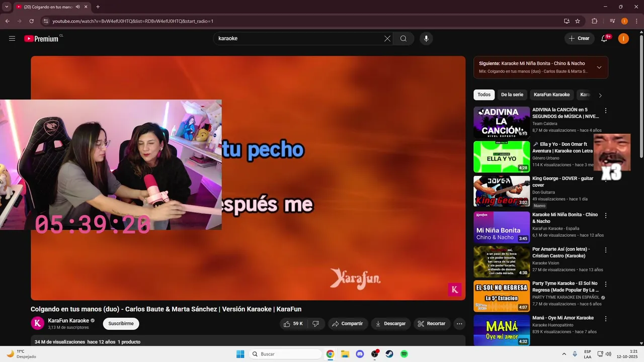The height and width of the screenshot is (362, 644).
Task: Bookmark this page with star icon
Action: pyautogui.click(x=578, y=21)
